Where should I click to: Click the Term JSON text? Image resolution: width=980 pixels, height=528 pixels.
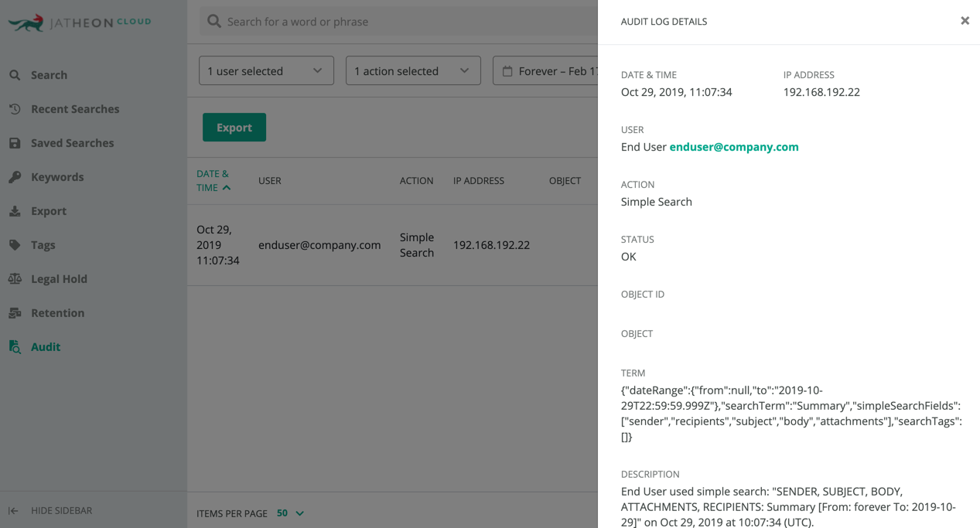791,414
